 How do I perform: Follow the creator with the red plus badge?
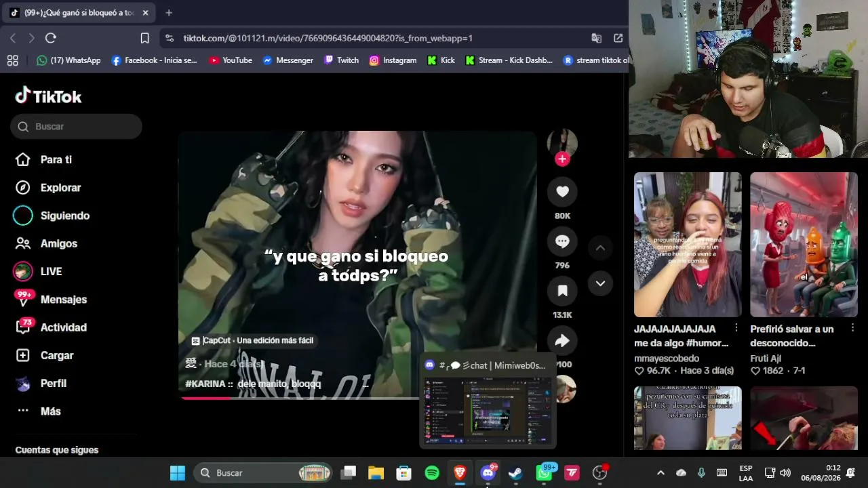(562, 159)
